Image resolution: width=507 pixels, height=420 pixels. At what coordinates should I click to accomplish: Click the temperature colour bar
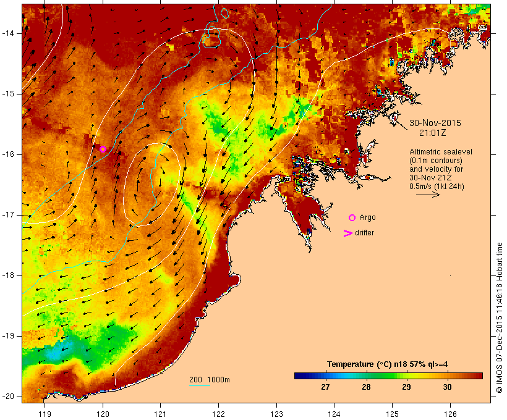pyautogui.click(x=388, y=376)
